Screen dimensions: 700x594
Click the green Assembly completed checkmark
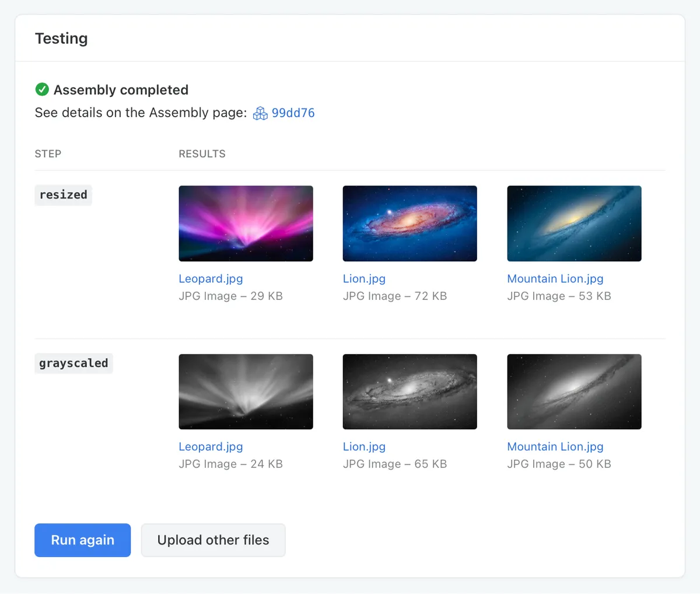[41, 89]
